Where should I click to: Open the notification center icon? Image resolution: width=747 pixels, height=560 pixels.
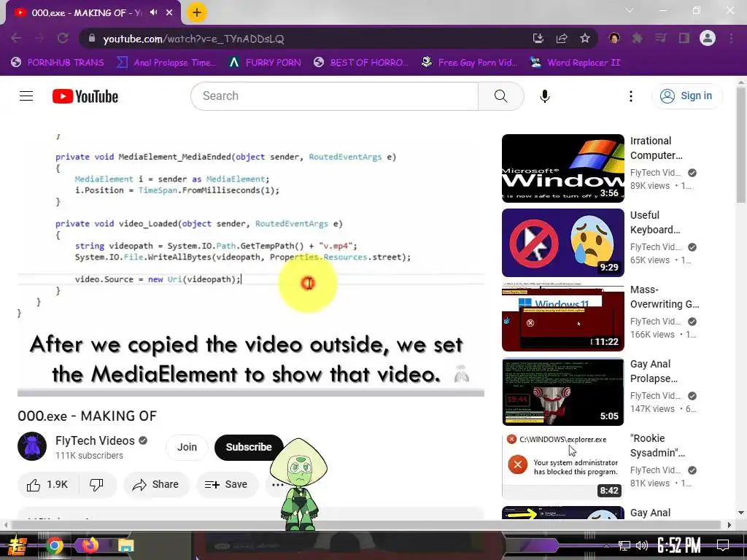click(723, 545)
